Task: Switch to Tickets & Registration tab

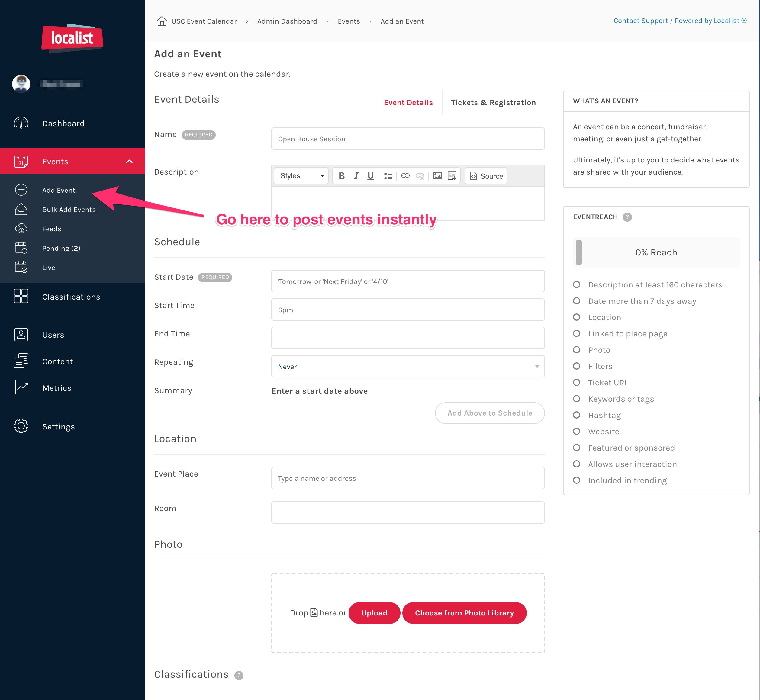Action: pyautogui.click(x=493, y=103)
